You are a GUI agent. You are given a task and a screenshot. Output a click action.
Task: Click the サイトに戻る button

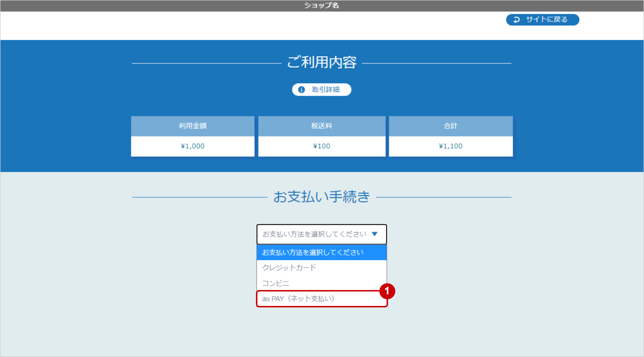542,20
